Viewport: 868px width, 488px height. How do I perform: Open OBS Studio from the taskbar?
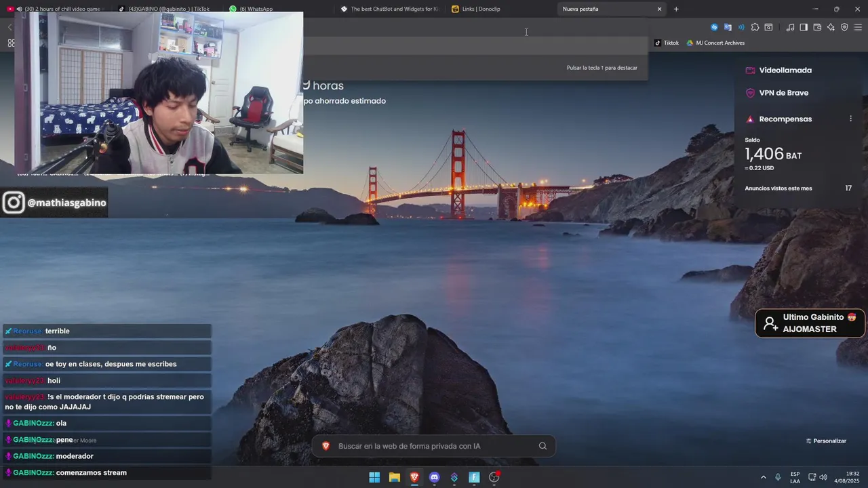[494, 477]
